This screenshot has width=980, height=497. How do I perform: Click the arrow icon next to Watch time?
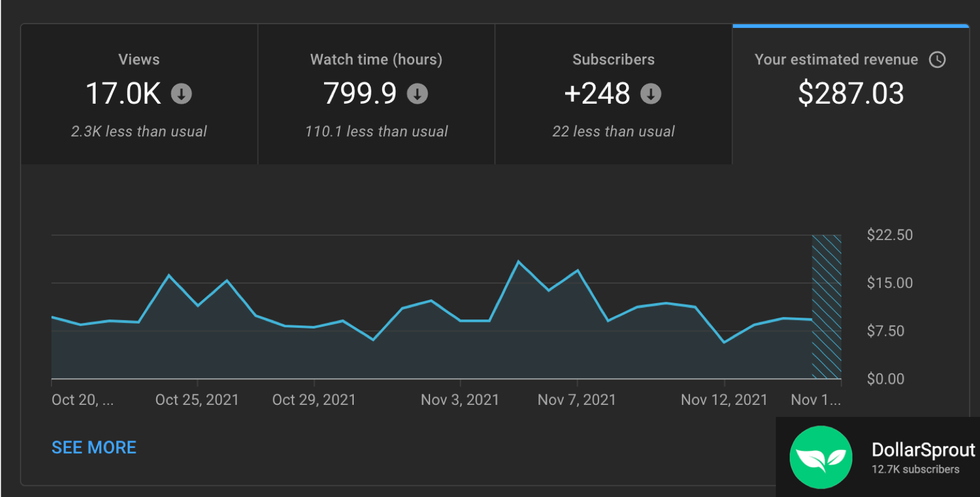[418, 94]
